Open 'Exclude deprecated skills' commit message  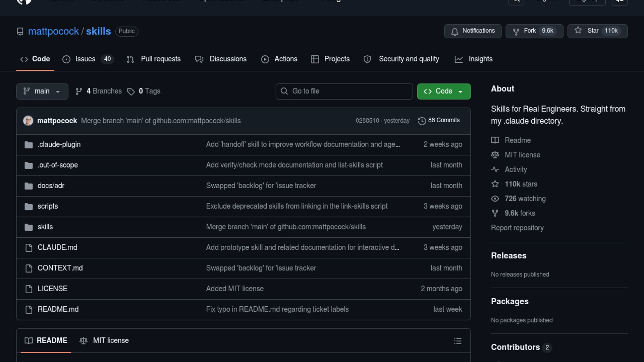tap(297, 206)
